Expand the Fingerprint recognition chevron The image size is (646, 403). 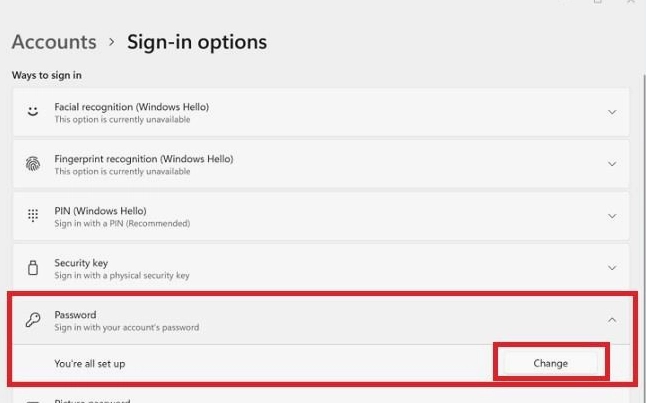tap(612, 164)
